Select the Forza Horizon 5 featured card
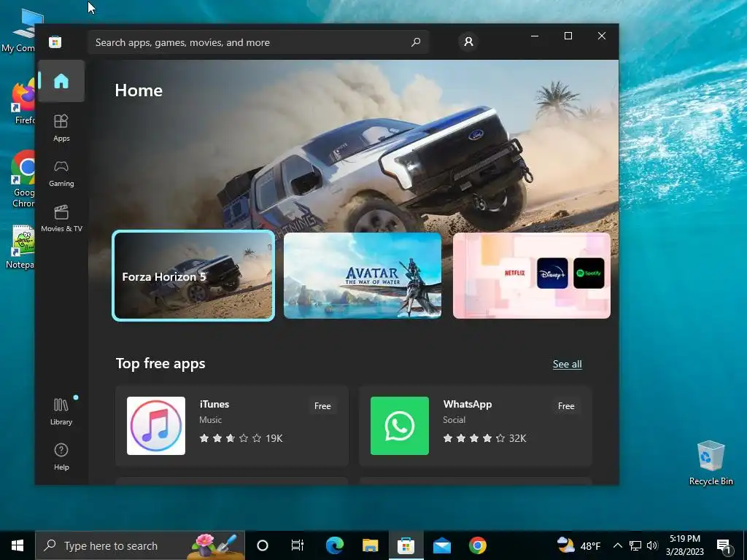The height and width of the screenshot is (560, 747). pos(193,276)
